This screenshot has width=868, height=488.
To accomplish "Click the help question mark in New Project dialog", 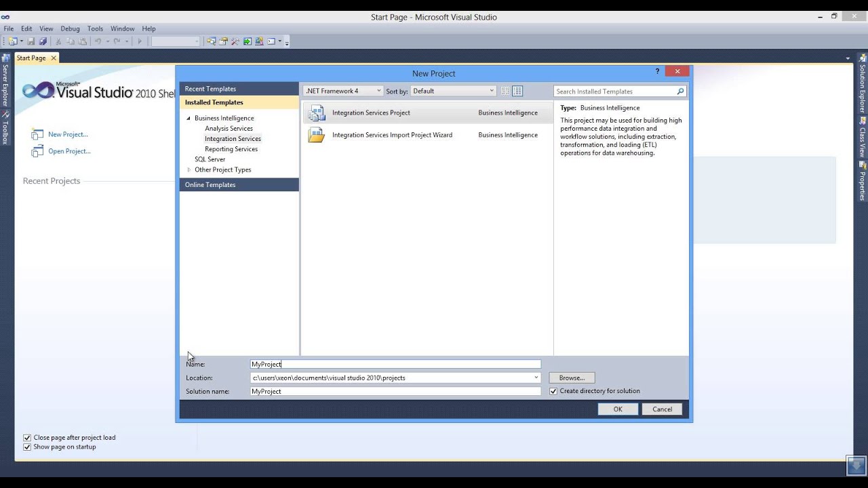I will point(657,71).
